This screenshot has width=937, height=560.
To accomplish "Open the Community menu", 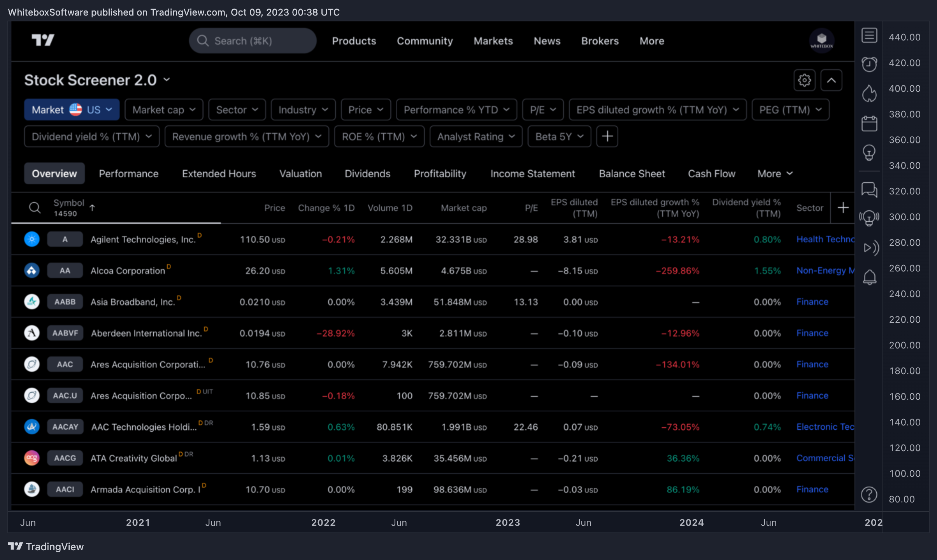I will coord(425,41).
